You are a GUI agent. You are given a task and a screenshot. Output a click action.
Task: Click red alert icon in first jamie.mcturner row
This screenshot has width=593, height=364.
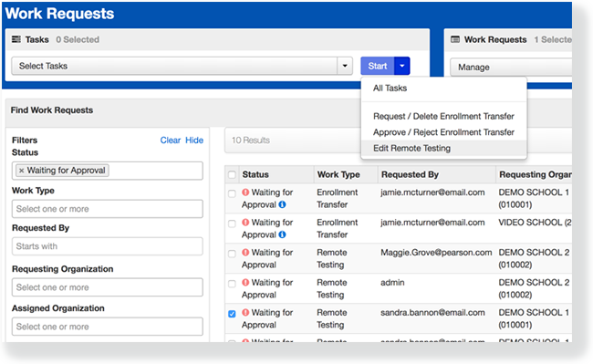245,192
